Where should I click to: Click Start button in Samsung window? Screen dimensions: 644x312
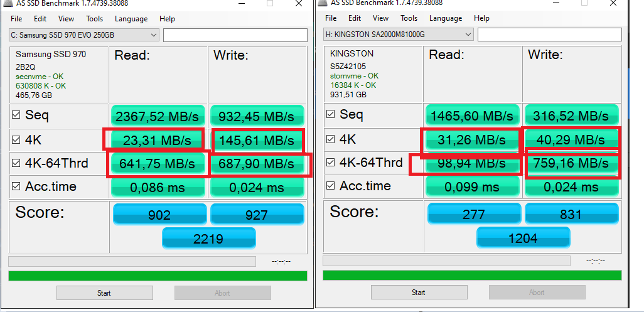click(x=105, y=293)
